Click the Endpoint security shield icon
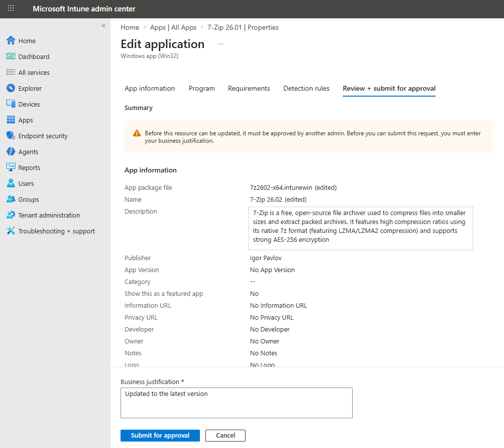The height and width of the screenshot is (448, 504). 11,135
